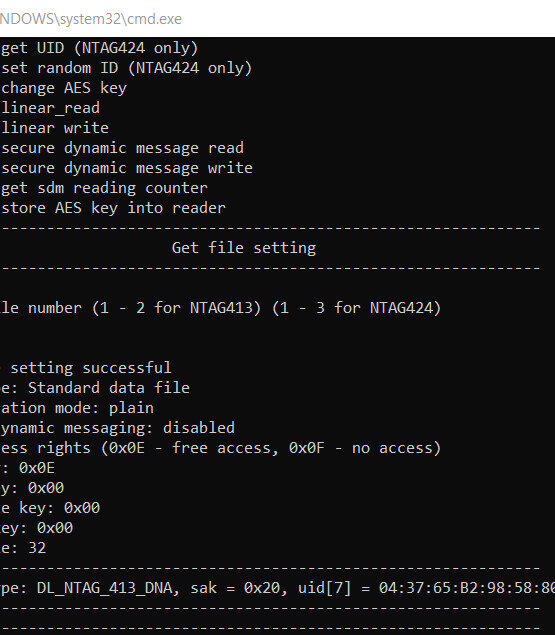
Task: Click the file number prompt for NTAG413/NTAG424
Action: (220, 308)
